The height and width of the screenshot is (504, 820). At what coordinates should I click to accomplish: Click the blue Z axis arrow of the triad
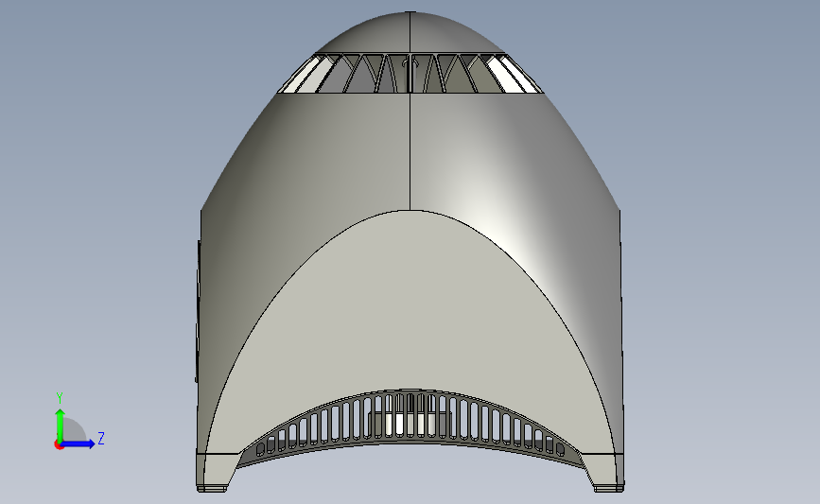(x=79, y=444)
